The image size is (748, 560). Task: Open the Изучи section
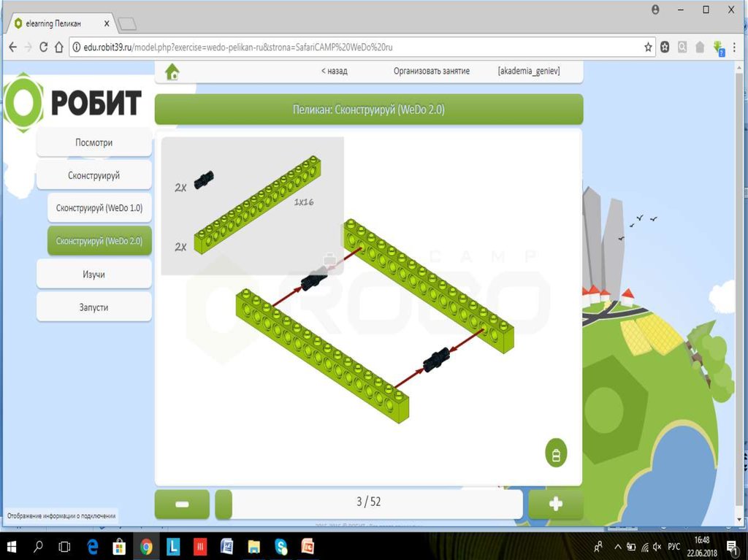coord(94,275)
